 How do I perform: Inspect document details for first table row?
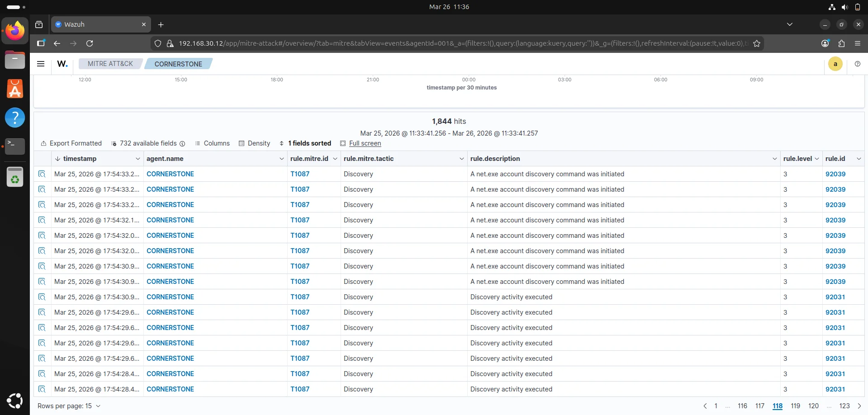coord(42,174)
